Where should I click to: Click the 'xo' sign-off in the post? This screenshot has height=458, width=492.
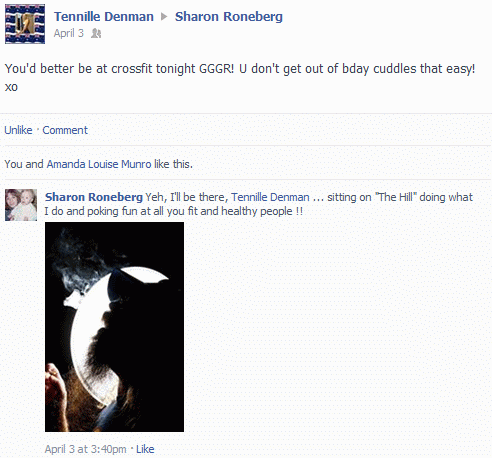(x=11, y=87)
